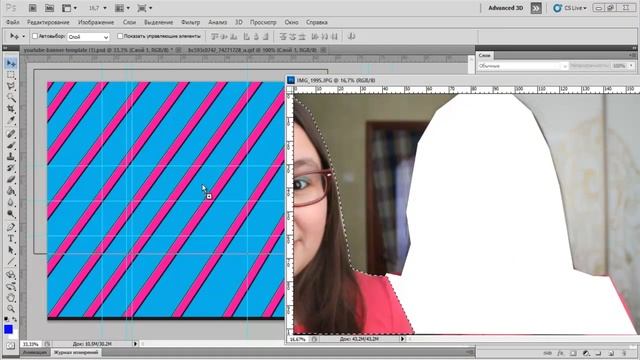
Task: Open the Журнал измерений tab
Action: tap(76, 353)
